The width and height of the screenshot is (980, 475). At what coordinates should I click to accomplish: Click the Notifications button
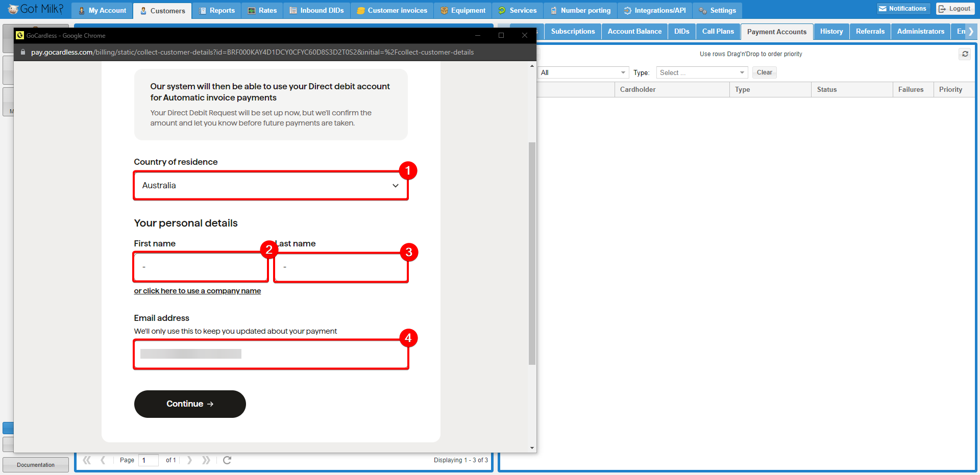[903, 9]
